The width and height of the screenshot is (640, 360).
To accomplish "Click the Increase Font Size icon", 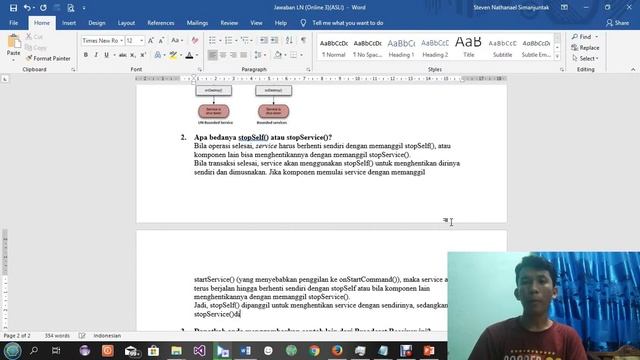I will (151, 40).
